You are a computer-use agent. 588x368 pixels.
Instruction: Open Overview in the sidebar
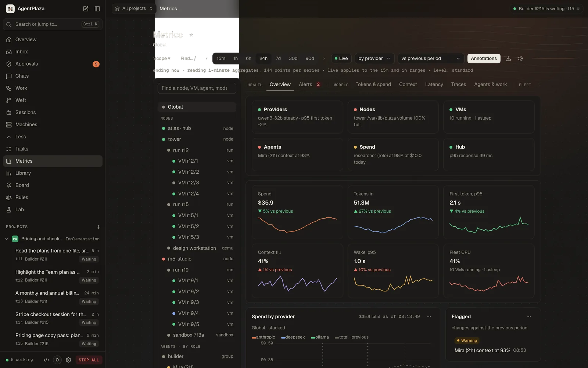(x=53, y=39)
